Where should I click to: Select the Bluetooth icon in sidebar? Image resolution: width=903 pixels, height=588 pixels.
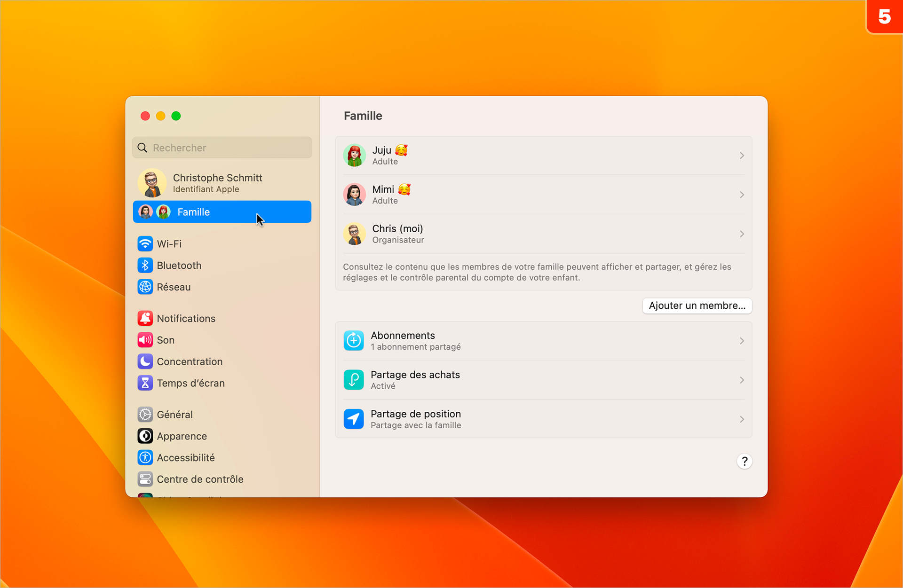click(145, 265)
